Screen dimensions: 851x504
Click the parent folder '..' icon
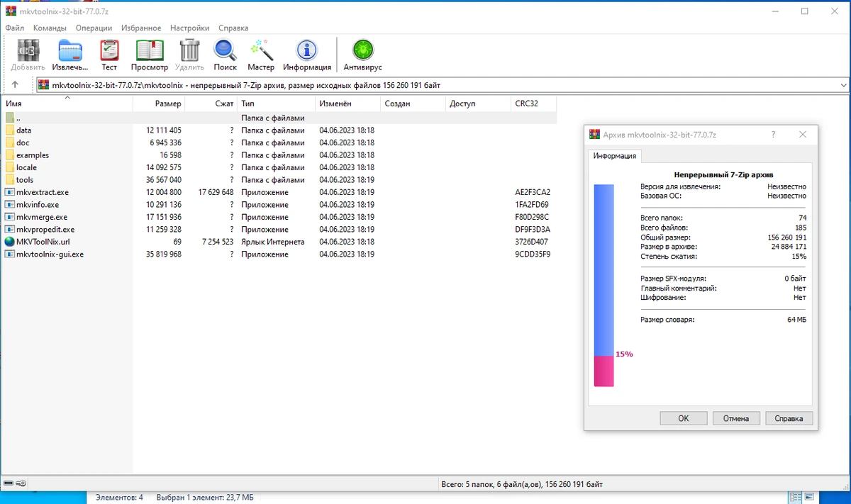coord(9,118)
